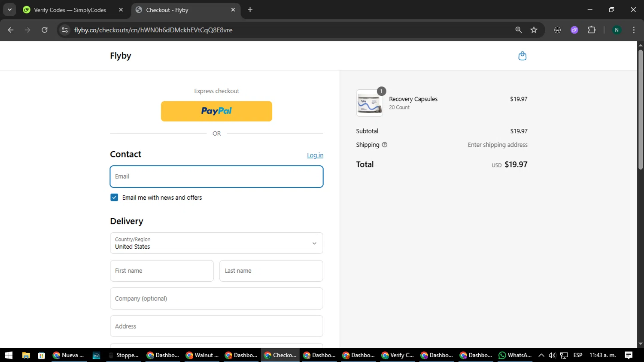Viewport: 644px width, 362px height.
Task: Close the Checkout - Flyby tab
Action: pyautogui.click(x=233, y=10)
